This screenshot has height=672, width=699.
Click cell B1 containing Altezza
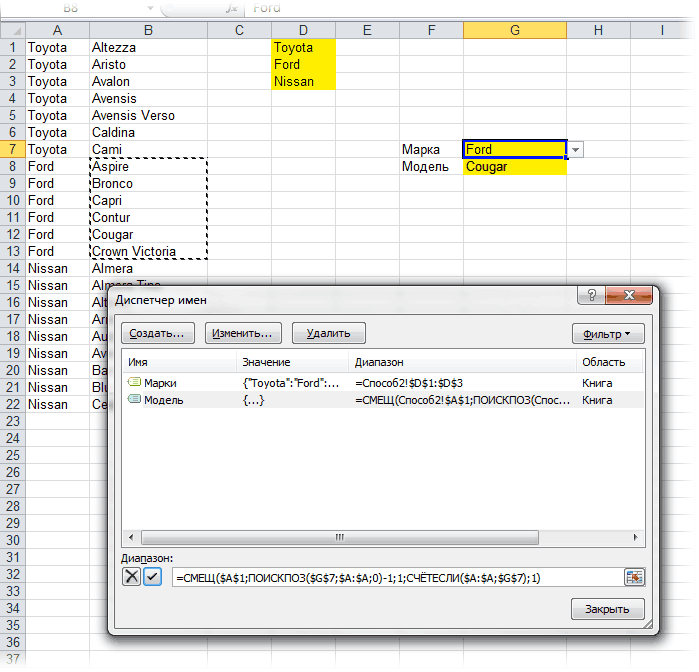[x=148, y=47]
